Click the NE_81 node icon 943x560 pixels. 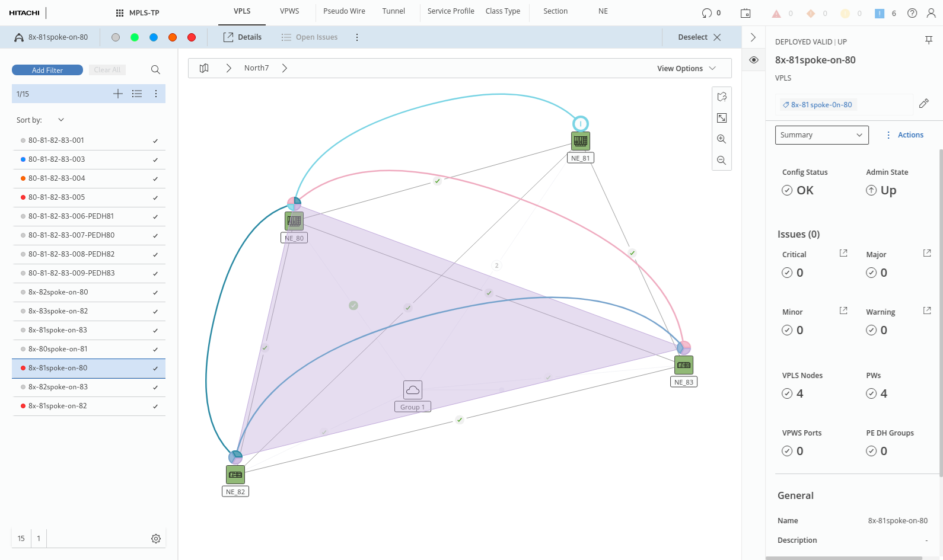click(581, 141)
